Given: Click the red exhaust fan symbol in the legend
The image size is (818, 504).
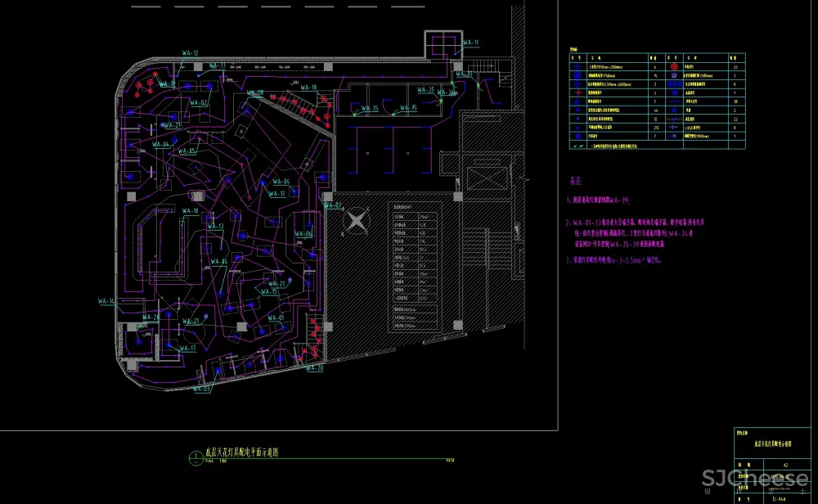Looking at the screenshot, I should [x=675, y=67].
